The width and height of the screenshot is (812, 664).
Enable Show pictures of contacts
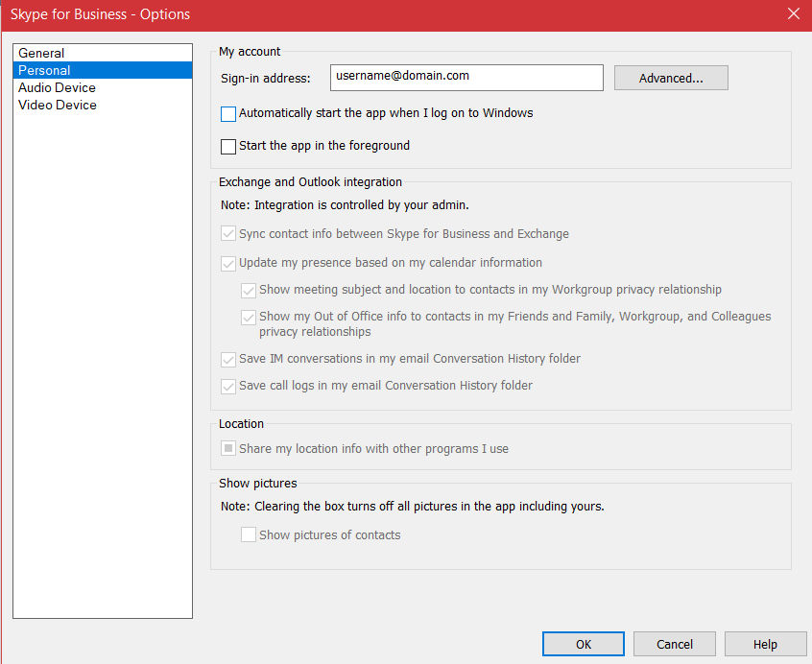[249, 534]
